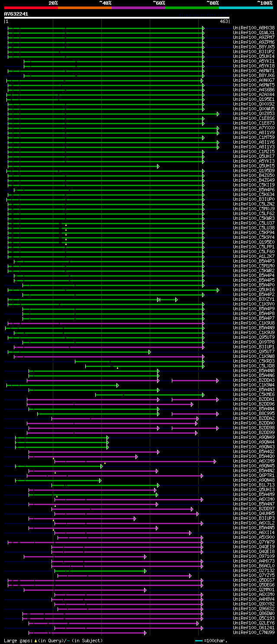Image resolution: width=277 pixels, height=644 pixels.
Task: Open hit UniRef100_A8I1V9
Action: 254,132
